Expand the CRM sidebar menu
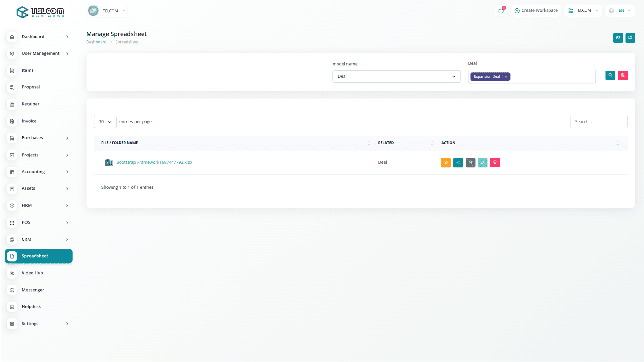 (39, 239)
